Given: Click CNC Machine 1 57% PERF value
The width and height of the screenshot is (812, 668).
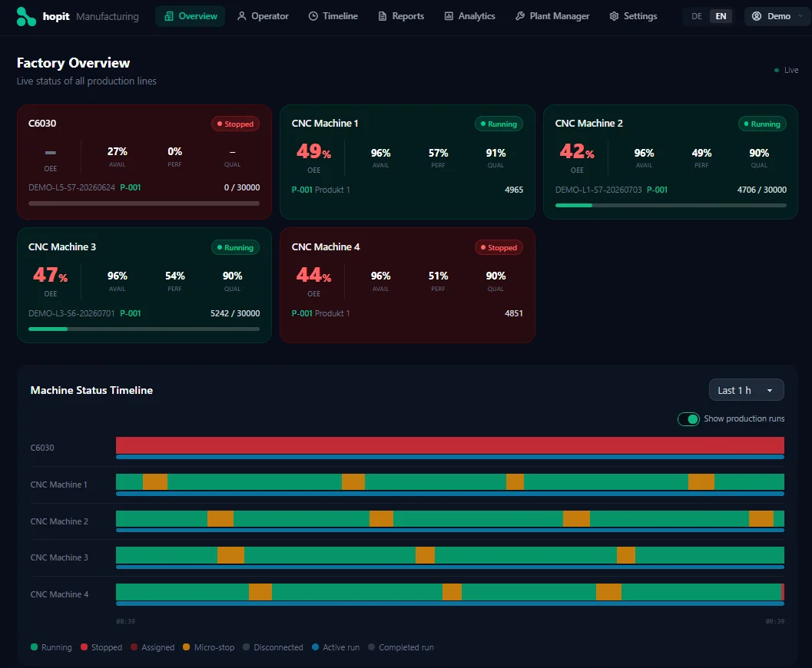Looking at the screenshot, I should click(x=438, y=153).
